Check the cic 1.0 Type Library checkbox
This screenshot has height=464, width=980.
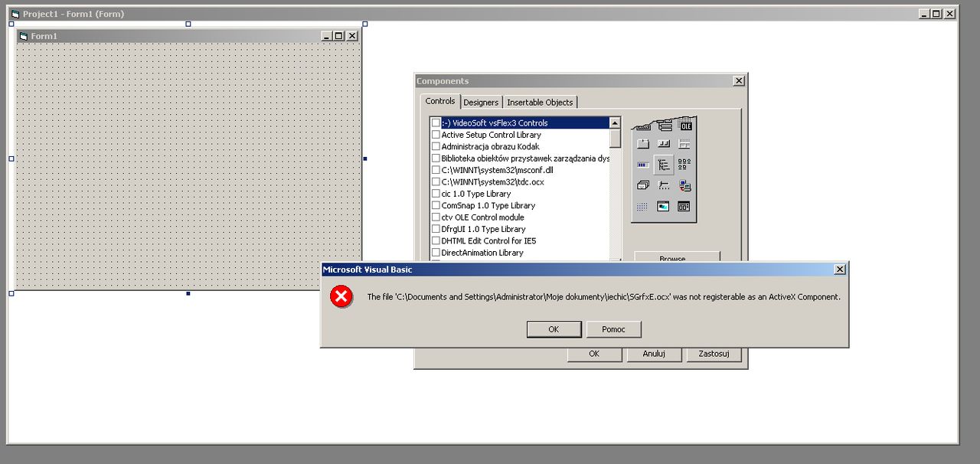(x=436, y=194)
